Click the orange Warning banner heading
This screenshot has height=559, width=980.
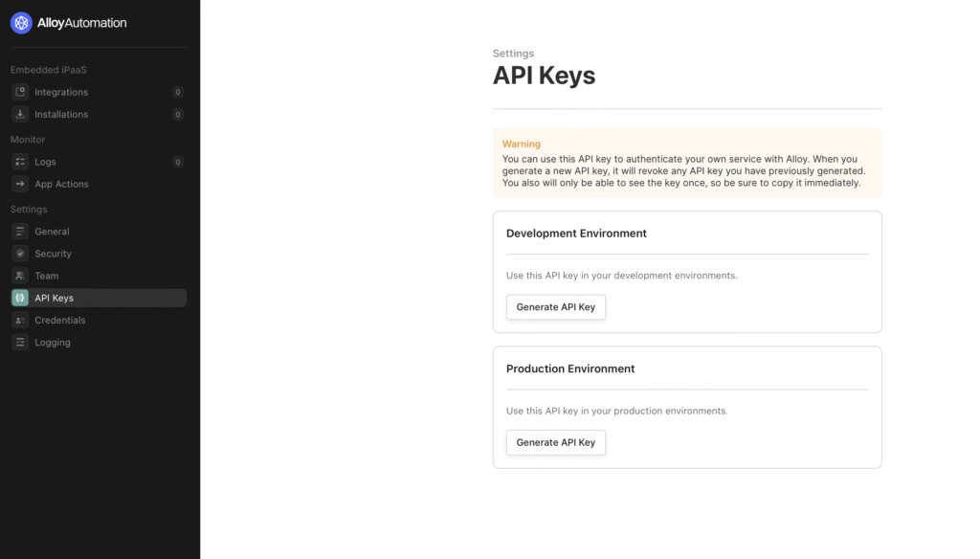point(522,144)
